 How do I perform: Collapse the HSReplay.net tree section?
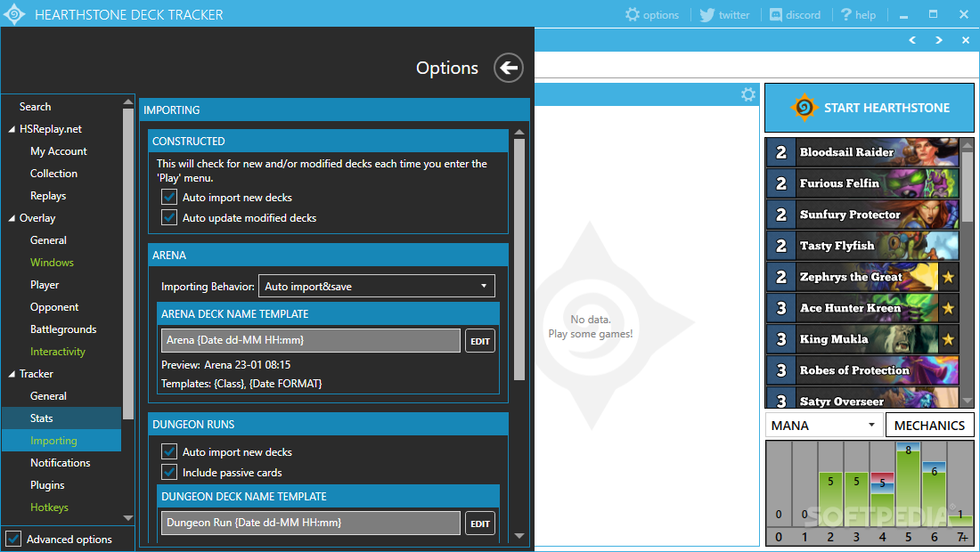pyautogui.click(x=12, y=129)
